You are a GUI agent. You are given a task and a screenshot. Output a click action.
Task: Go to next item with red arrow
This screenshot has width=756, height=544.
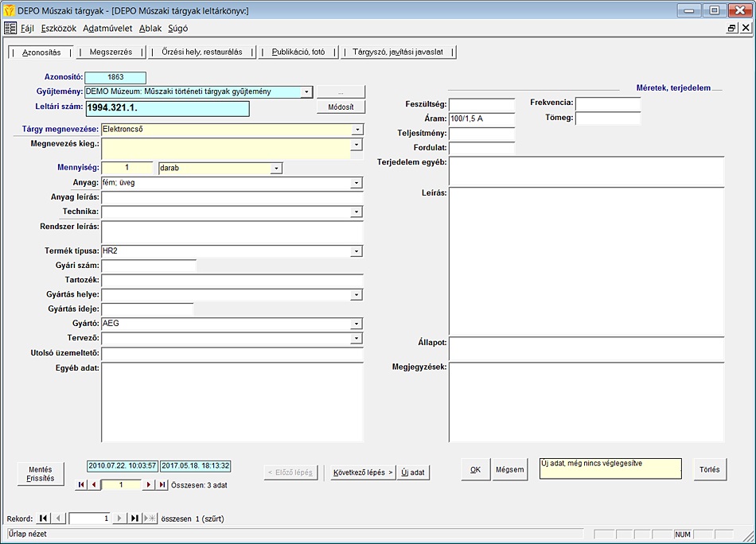[x=148, y=484]
